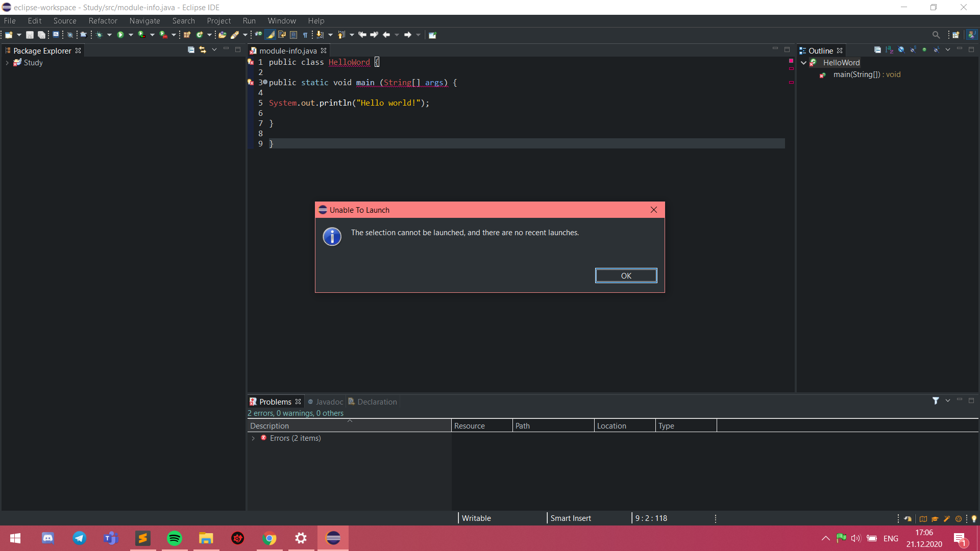Image resolution: width=980 pixels, height=551 pixels.
Task: Click the green Run button icon
Action: pyautogui.click(x=120, y=35)
